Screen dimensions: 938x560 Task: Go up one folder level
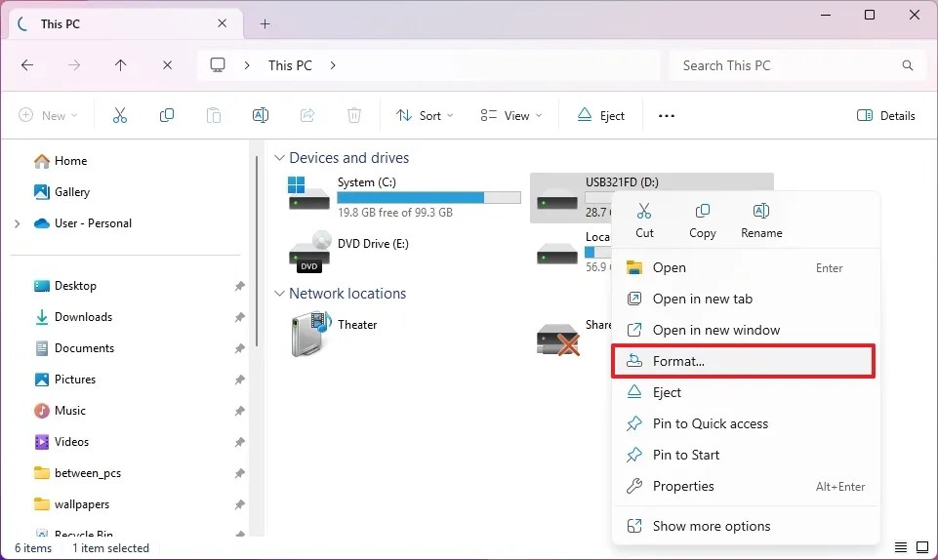(x=121, y=65)
